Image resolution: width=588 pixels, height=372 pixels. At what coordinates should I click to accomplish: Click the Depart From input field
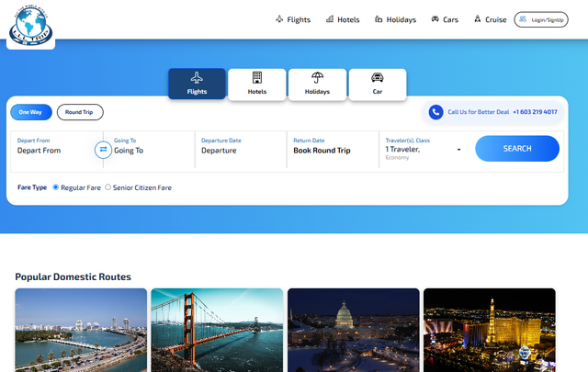coord(56,151)
